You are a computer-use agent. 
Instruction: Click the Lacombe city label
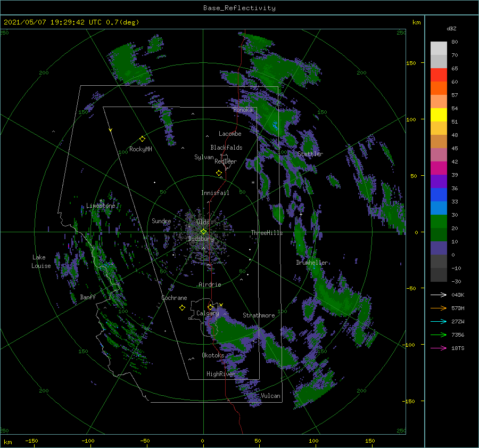230,134
